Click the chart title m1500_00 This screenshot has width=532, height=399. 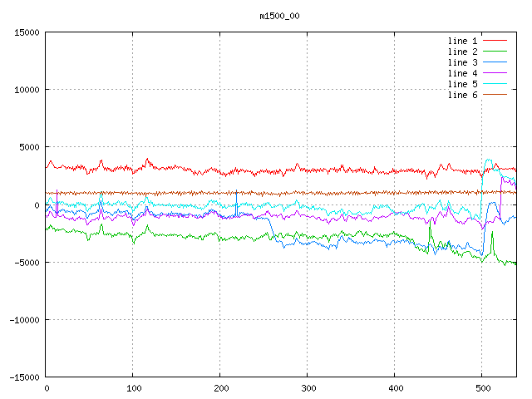279,15
